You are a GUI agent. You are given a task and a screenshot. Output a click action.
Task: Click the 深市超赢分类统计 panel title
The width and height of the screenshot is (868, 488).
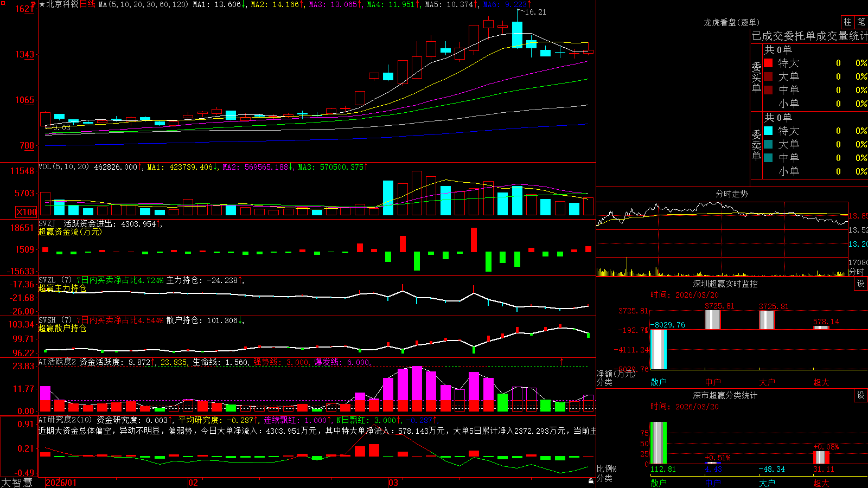pos(725,395)
